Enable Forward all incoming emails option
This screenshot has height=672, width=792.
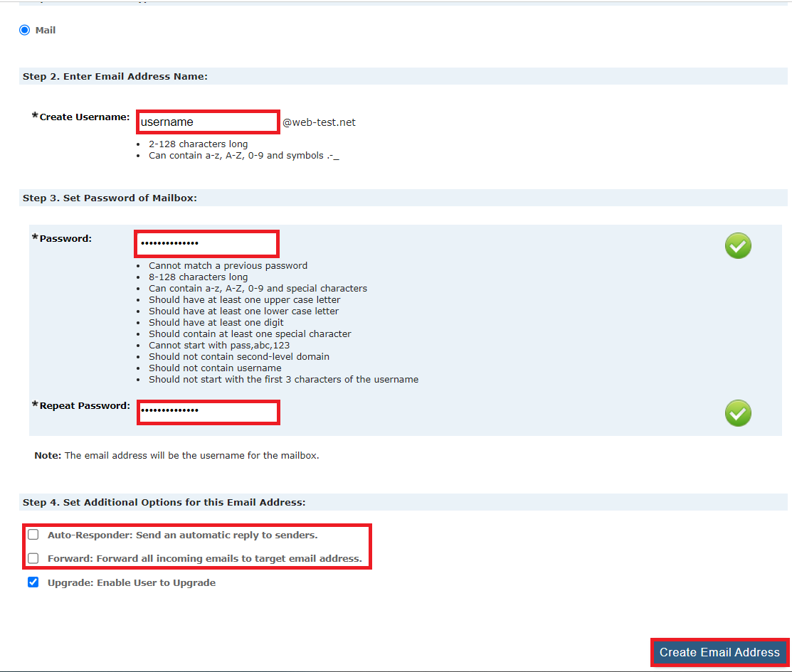[33, 558]
